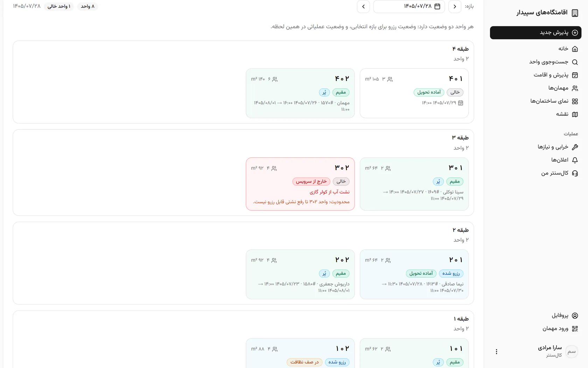Open date picker showing ۱۴۰۵/۰۷/۲۸
Viewport: 588px width, 368px height.
point(409,6)
